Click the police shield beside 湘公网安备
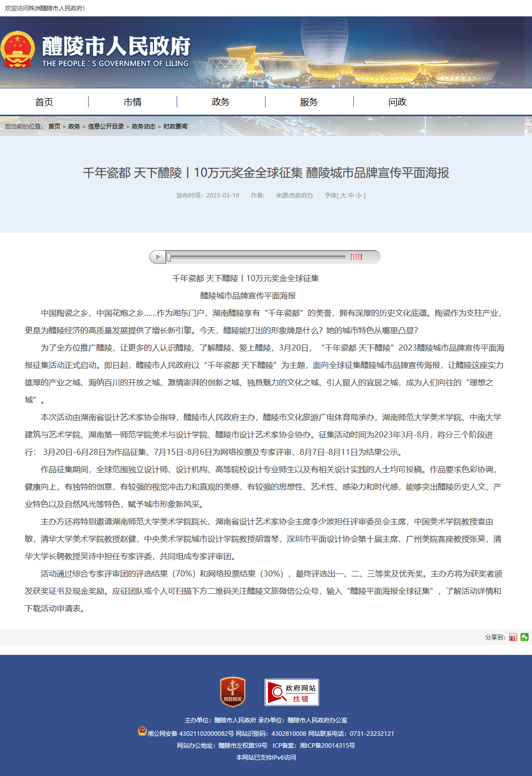 pyautogui.click(x=142, y=731)
